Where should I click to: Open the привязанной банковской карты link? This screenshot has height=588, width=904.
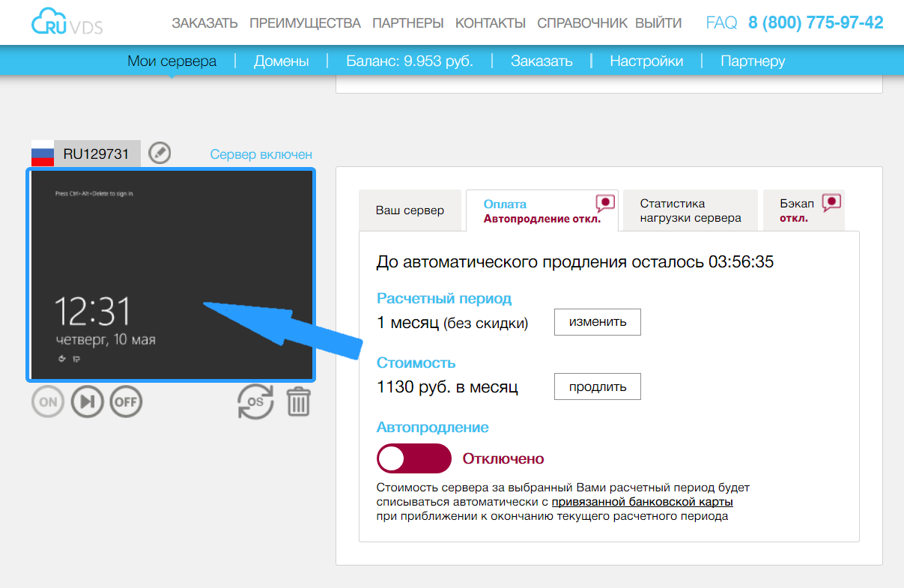pyautogui.click(x=642, y=502)
